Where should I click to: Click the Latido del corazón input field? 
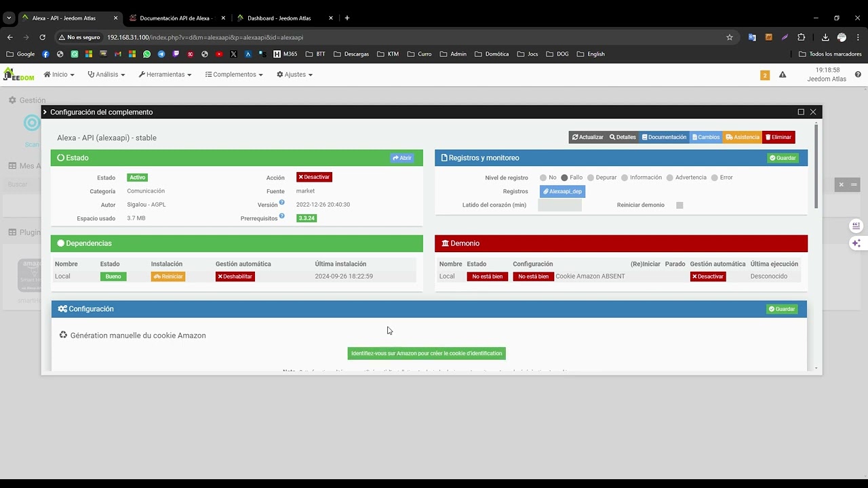point(559,205)
